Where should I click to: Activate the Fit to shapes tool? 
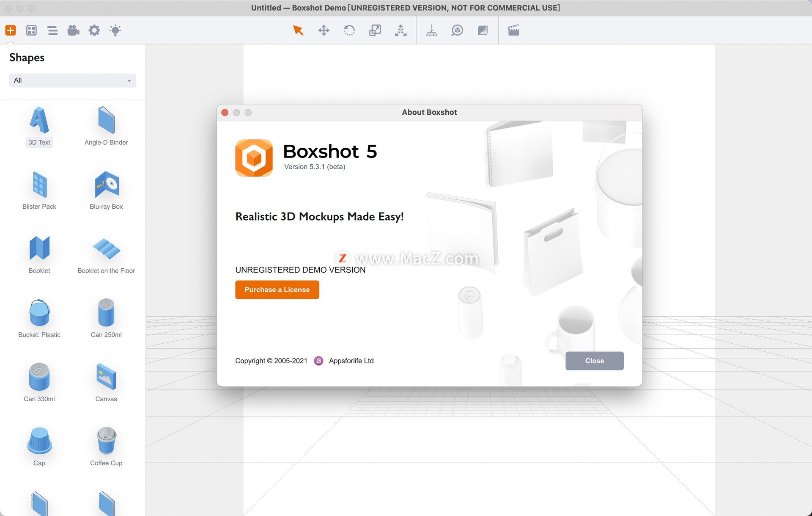[401, 30]
